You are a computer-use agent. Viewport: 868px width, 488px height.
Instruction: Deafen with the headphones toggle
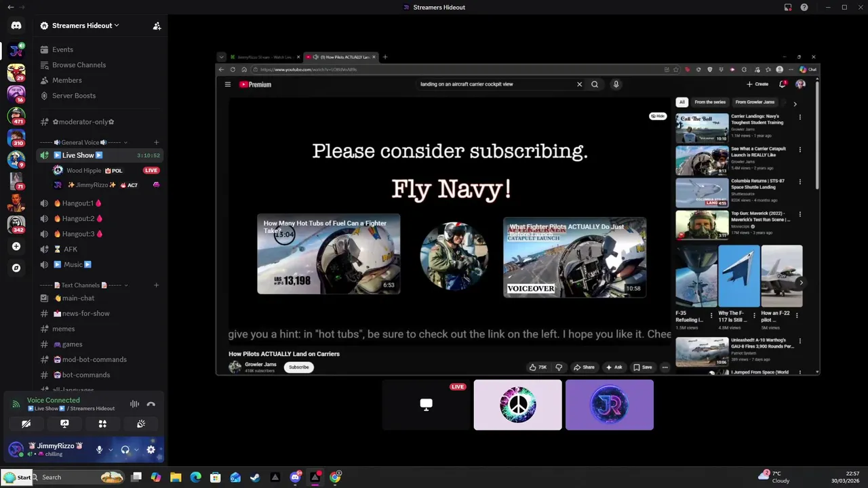pyautogui.click(x=125, y=449)
